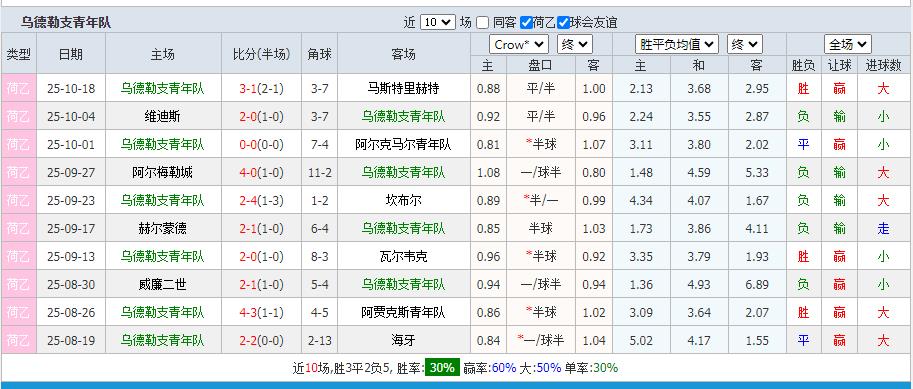Screen dimensions: 913x389
Task: Click the 60% handicap win rate value
Action: (504, 368)
